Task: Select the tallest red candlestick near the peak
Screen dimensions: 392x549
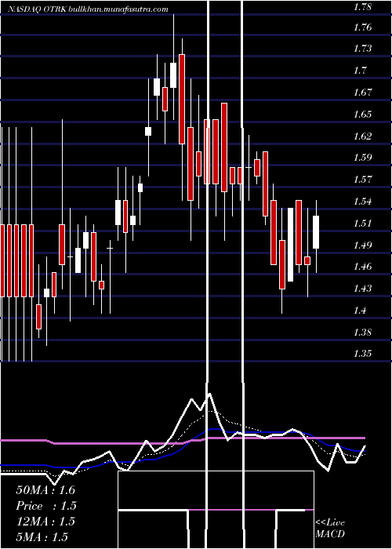Action: (x=182, y=99)
